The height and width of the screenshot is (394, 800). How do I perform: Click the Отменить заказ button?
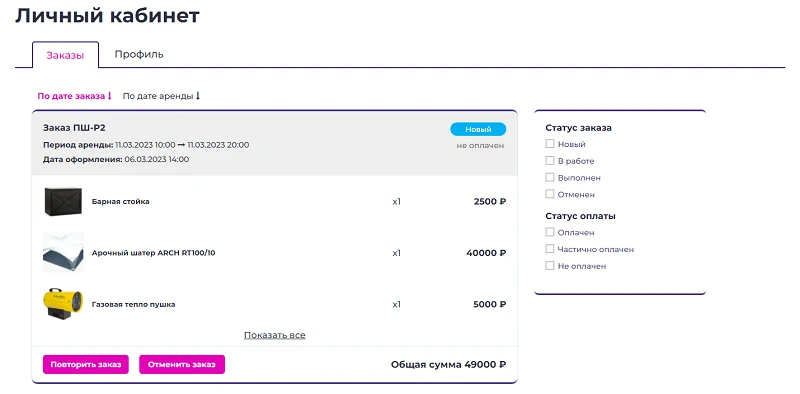click(x=182, y=364)
